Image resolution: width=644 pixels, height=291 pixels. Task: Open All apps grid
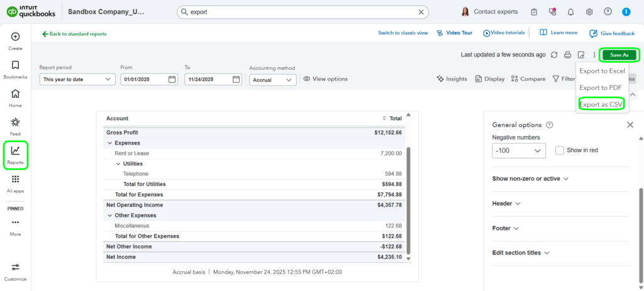click(x=15, y=184)
